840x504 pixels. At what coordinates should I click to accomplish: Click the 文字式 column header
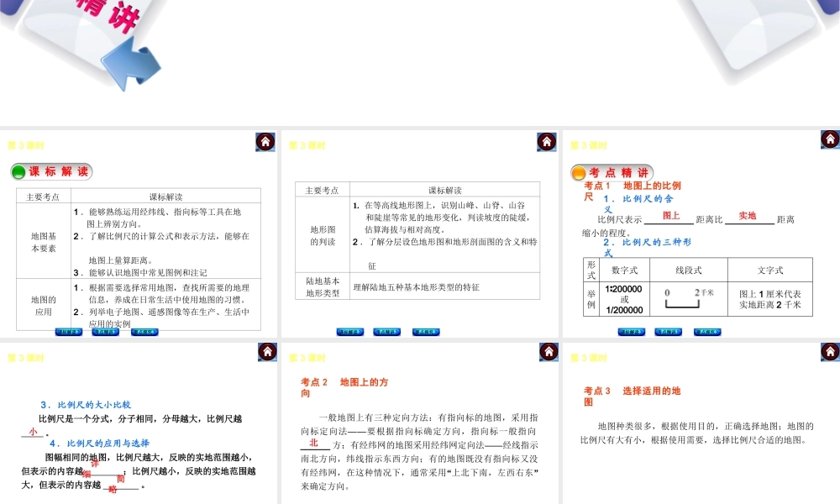[x=769, y=270]
